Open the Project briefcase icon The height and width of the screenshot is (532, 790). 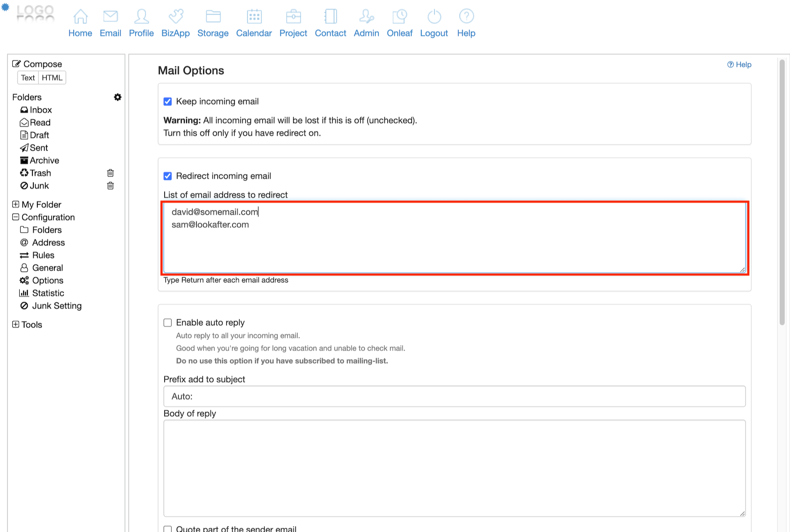(x=293, y=17)
